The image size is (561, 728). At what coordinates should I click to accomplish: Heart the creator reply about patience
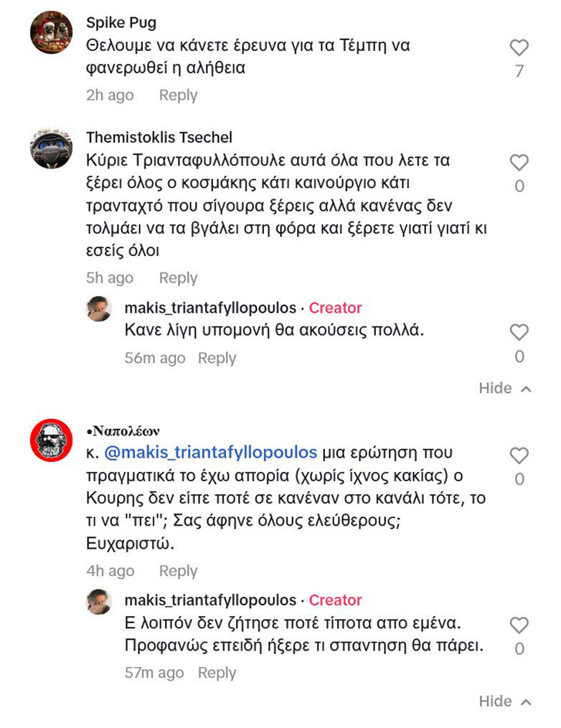point(519,333)
